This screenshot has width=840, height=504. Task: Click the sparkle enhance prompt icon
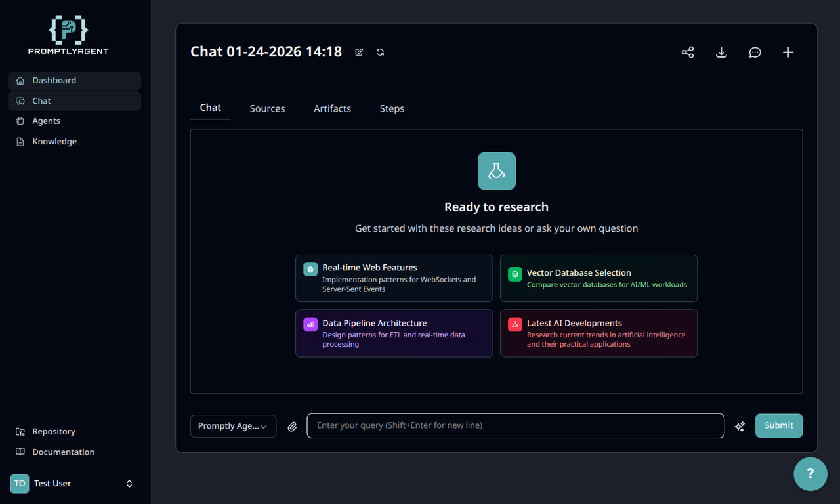[740, 427]
